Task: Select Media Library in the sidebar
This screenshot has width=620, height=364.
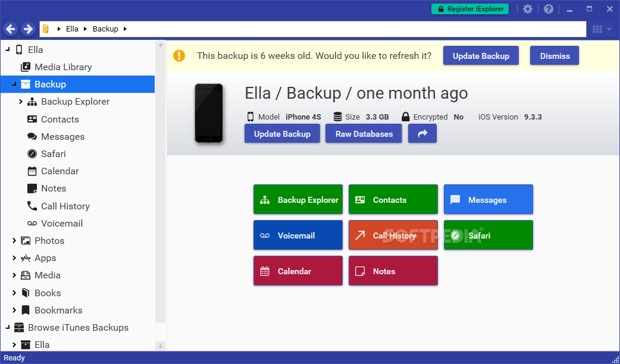Action: 63,67
